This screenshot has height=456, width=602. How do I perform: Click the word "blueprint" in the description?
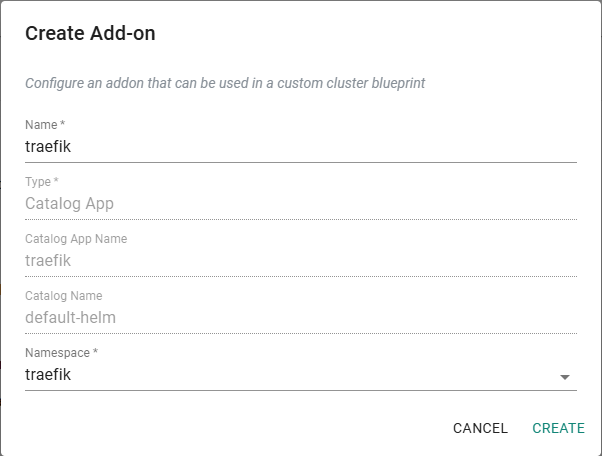[398, 83]
